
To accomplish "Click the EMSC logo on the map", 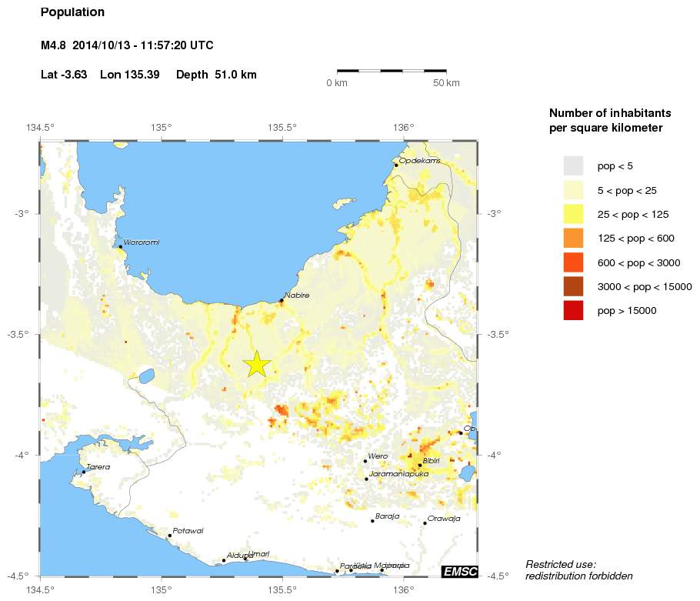I will [459, 571].
